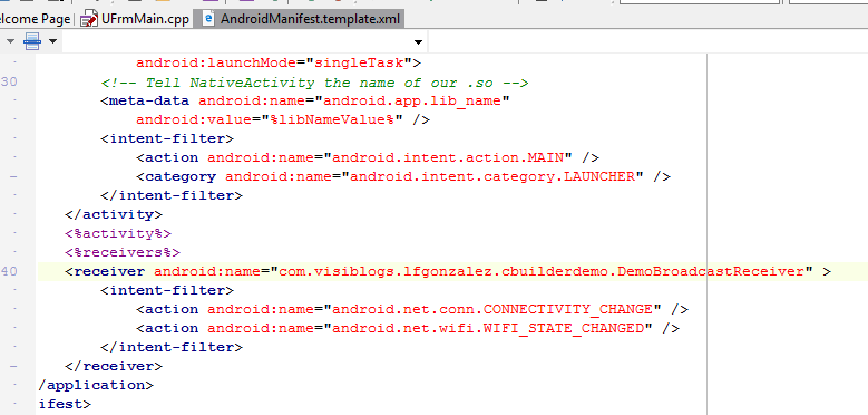This screenshot has width=868, height=415.
Task: Click the closing </receiver> tag
Action: [114, 366]
